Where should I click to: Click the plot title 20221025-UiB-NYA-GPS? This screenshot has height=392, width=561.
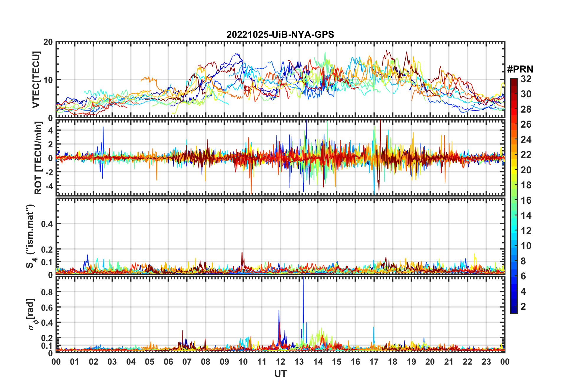(x=280, y=34)
